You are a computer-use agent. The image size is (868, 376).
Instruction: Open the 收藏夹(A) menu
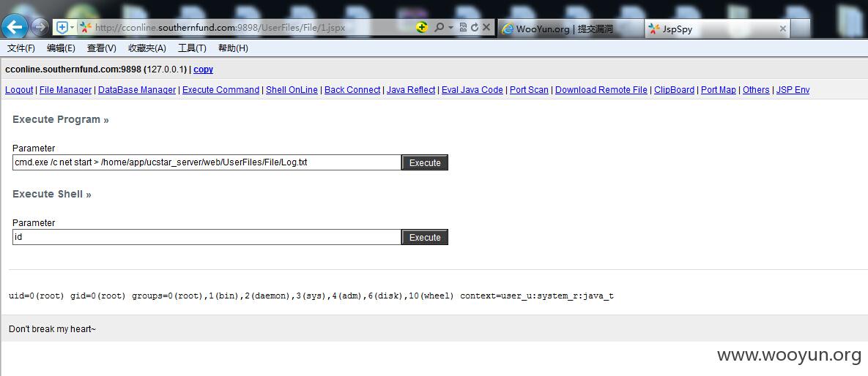pyautogui.click(x=147, y=48)
